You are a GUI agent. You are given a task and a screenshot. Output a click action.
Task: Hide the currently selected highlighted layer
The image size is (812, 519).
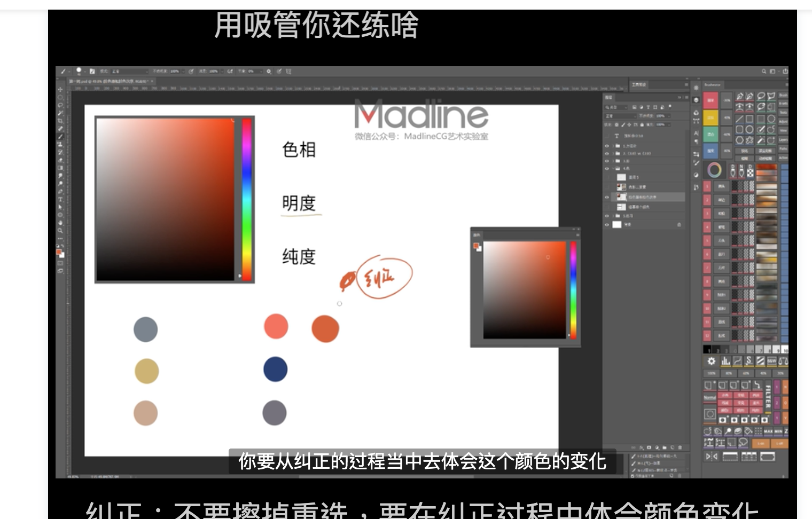tap(607, 197)
